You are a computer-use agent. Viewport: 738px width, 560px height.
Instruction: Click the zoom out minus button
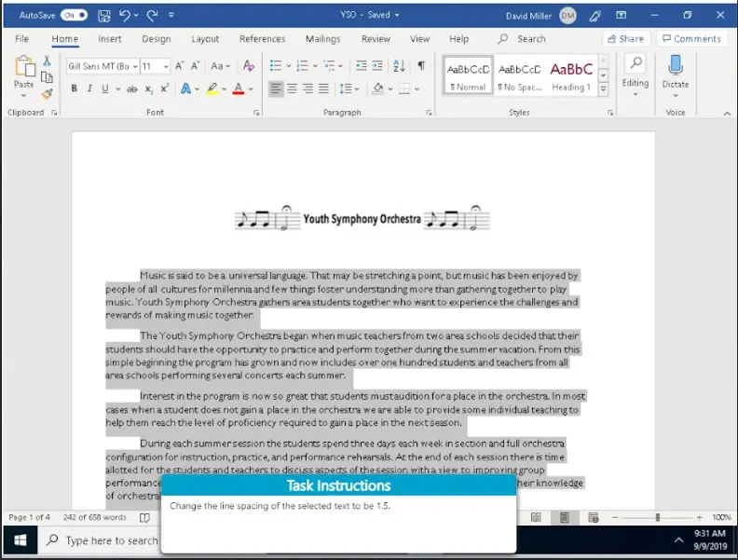[x=615, y=518]
